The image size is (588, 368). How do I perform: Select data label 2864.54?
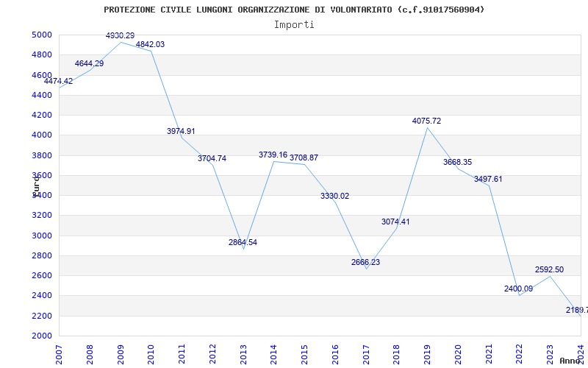coord(243,242)
